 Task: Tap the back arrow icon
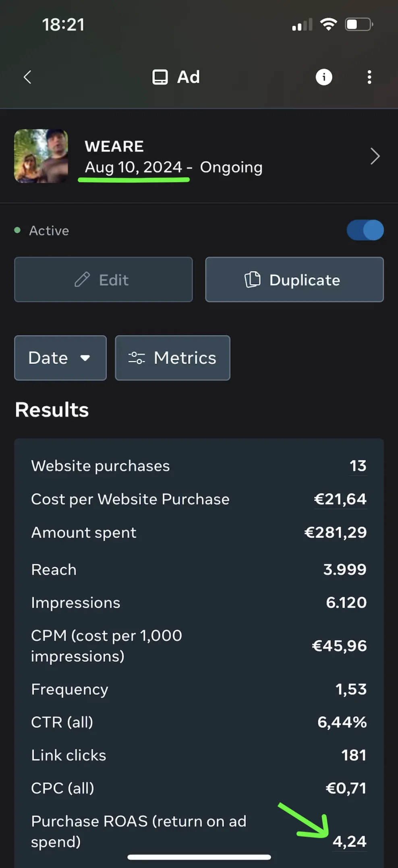[27, 77]
